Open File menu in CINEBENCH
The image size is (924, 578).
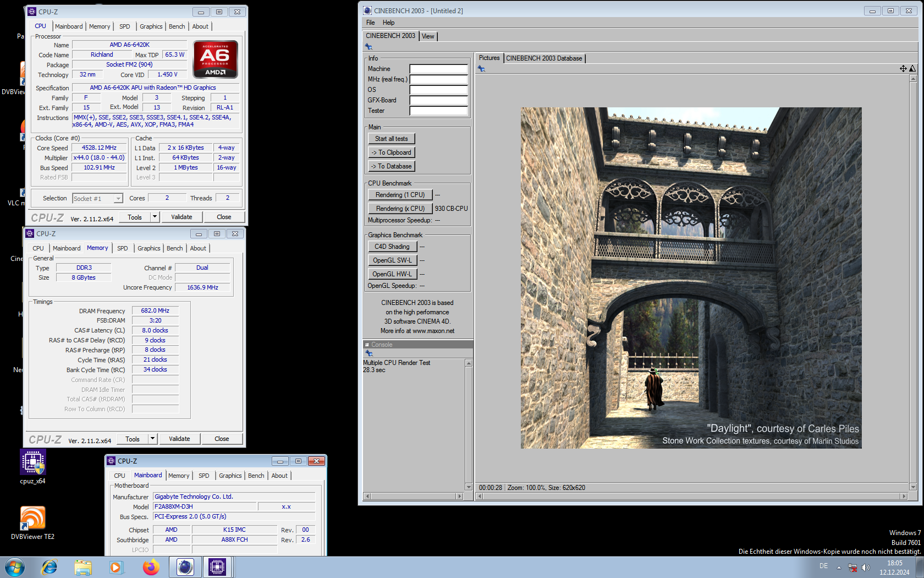370,23
